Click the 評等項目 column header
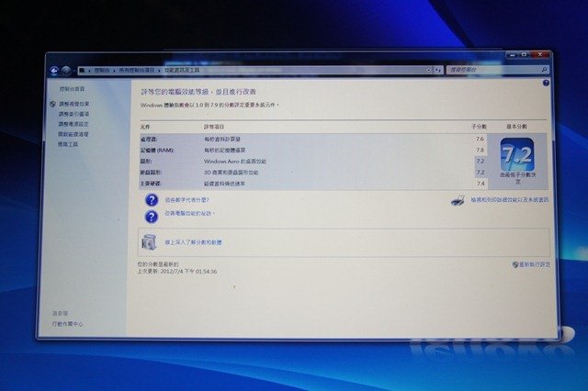This screenshot has width=588, height=391. pos(214,127)
